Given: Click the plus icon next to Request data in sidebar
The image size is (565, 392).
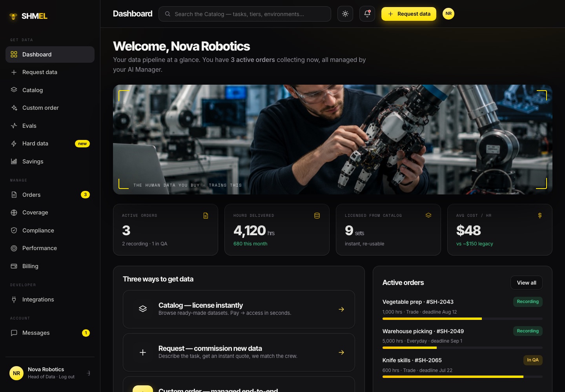Looking at the screenshot, I should pyautogui.click(x=14, y=72).
